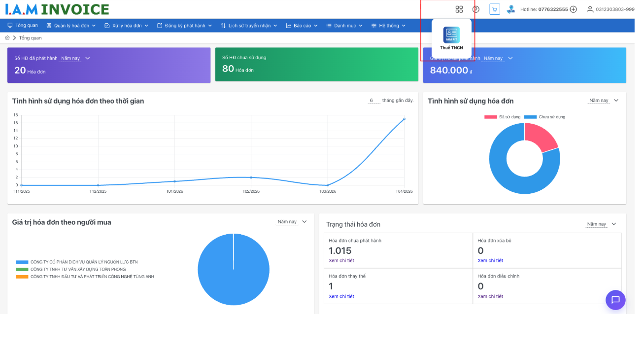Open the floating chat bubble button

coord(615,300)
